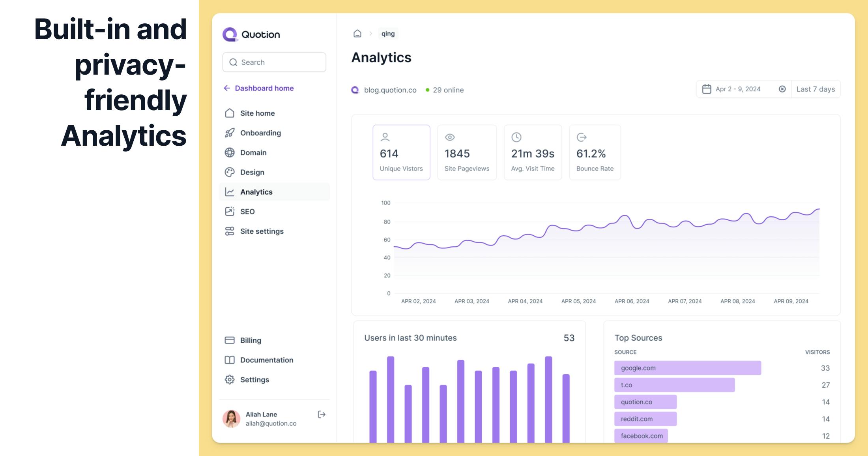Click the person icon in Unique Vistors card

coord(385,137)
